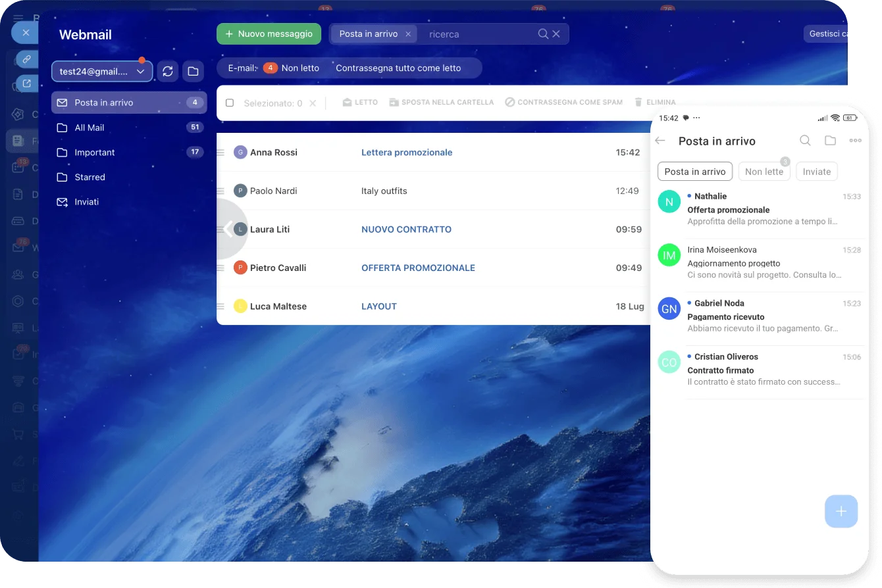The height and width of the screenshot is (588, 882).
Task: Tick the select-all checkbox
Action: 230,103
